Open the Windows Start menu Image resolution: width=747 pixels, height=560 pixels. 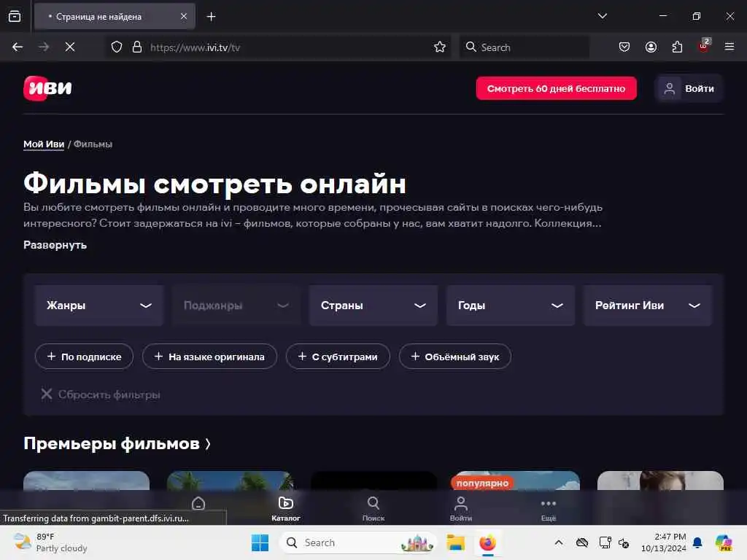click(260, 542)
